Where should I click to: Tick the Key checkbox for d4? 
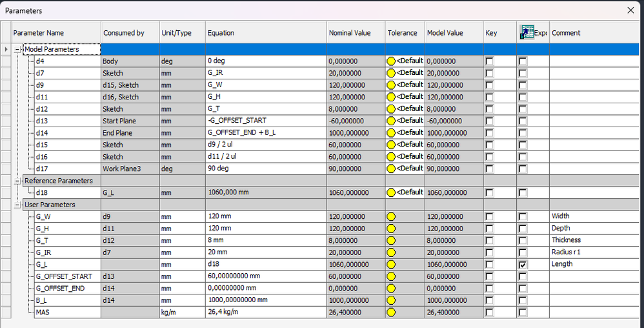point(490,61)
